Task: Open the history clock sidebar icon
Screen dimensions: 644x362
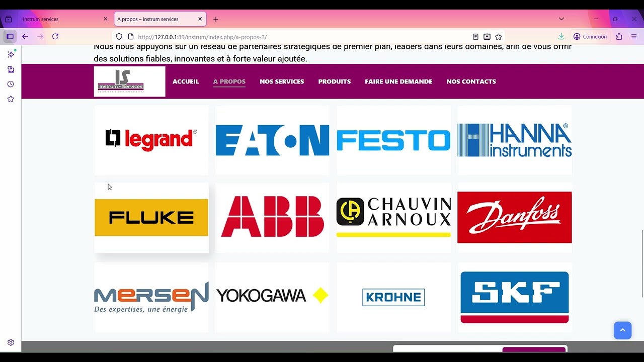Action: (11, 84)
